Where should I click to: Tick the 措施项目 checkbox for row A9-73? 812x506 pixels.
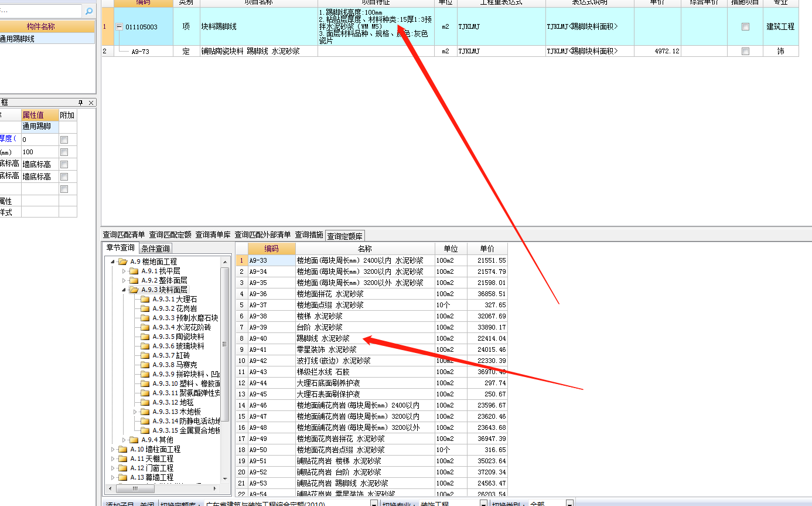[745, 52]
